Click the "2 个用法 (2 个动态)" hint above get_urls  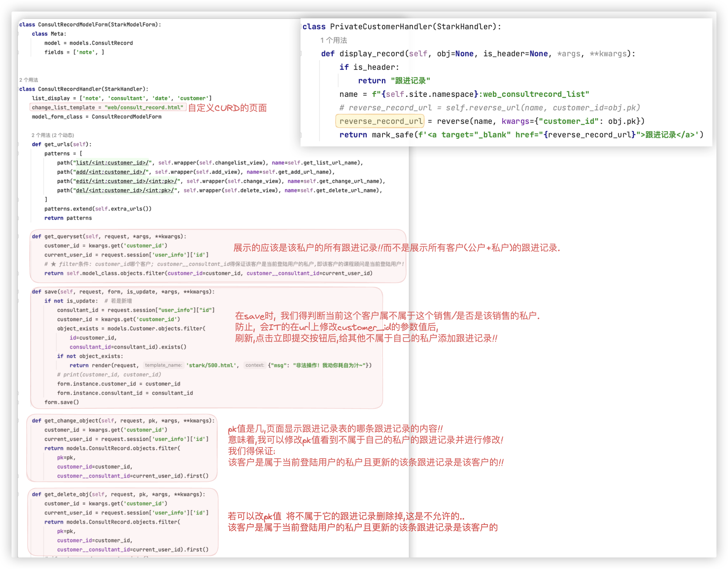tap(53, 135)
